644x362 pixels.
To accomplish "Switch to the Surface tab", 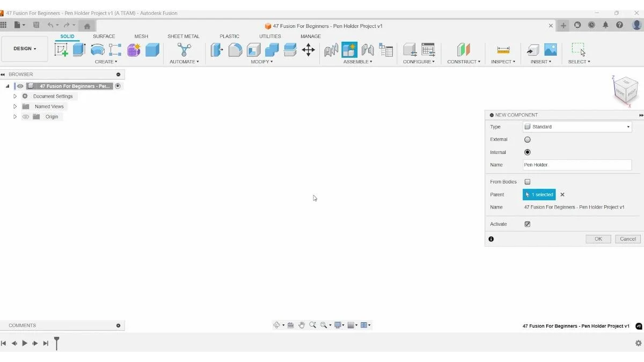I will [x=104, y=36].
